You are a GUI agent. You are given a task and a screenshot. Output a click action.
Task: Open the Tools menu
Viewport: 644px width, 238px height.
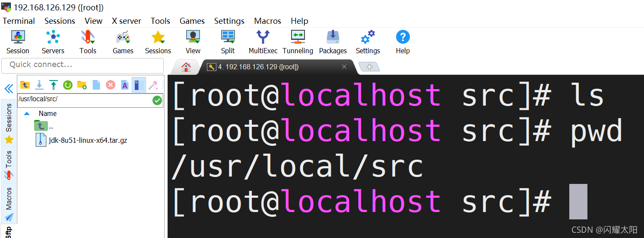coord(160,21)
